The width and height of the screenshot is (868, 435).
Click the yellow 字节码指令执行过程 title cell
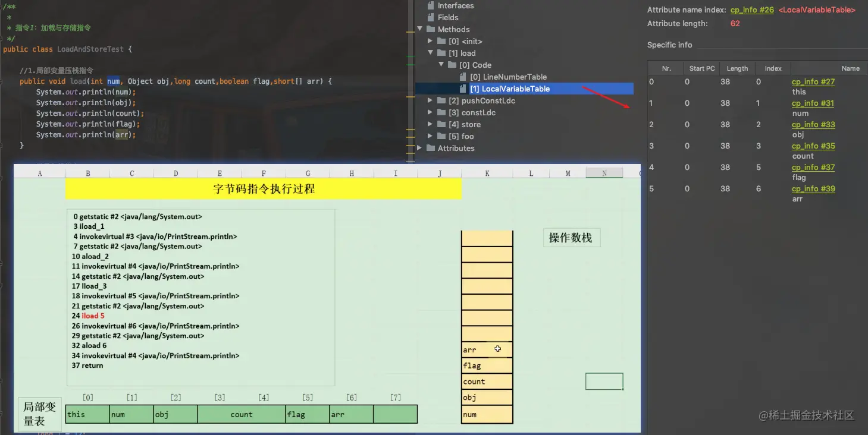(264, 189)
